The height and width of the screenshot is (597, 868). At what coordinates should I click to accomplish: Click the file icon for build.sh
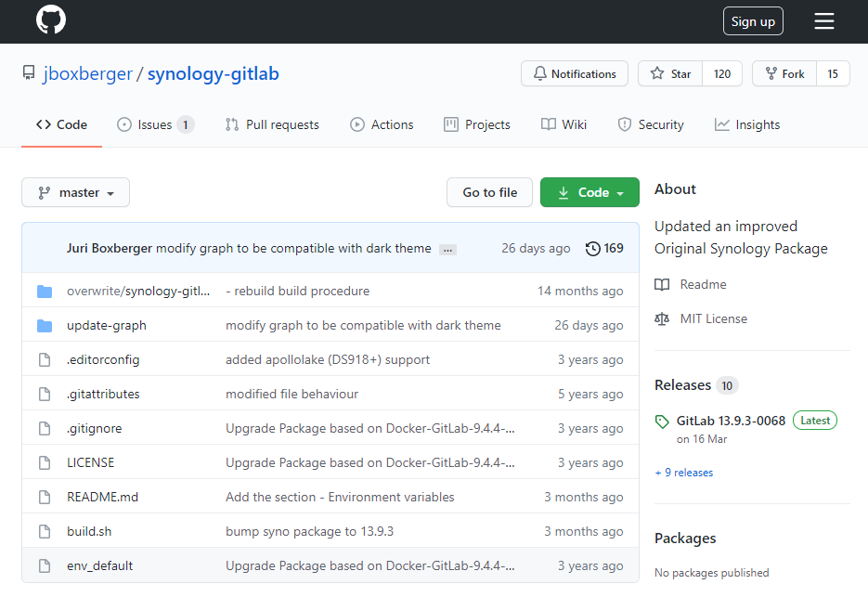point(45,532)
